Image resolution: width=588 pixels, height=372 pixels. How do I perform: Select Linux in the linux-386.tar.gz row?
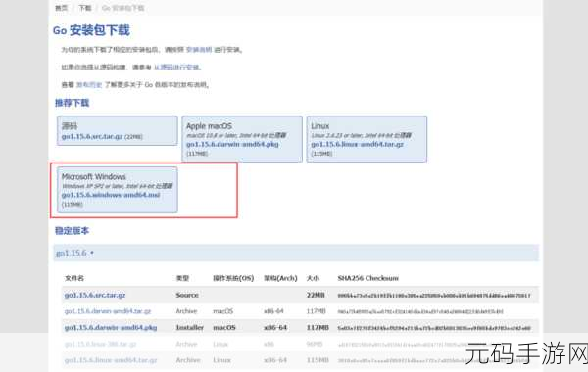point(220,344)
